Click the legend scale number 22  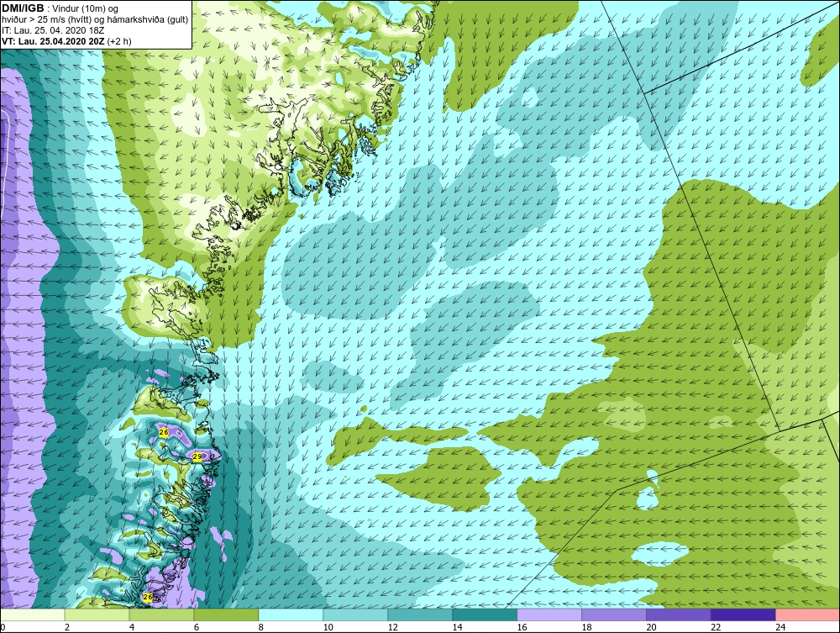[716, 627]
